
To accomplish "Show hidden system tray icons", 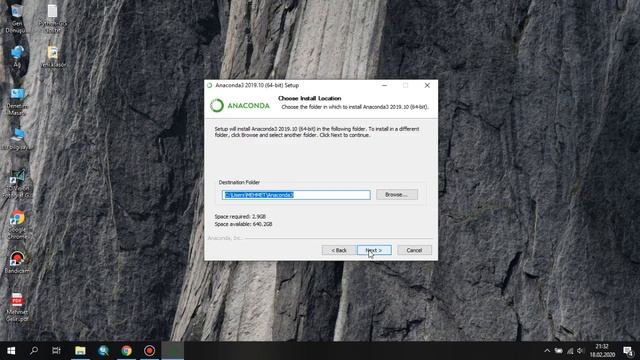I will (547, 351).
